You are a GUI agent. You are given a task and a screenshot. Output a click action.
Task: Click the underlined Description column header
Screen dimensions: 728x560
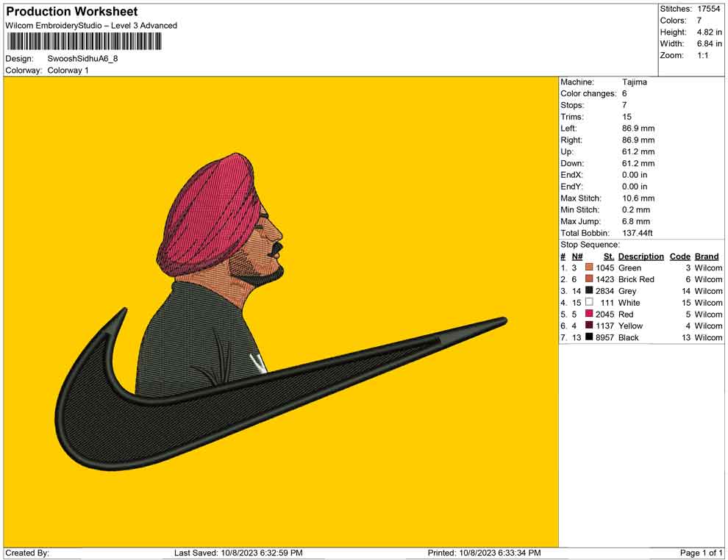pos(640,256)
